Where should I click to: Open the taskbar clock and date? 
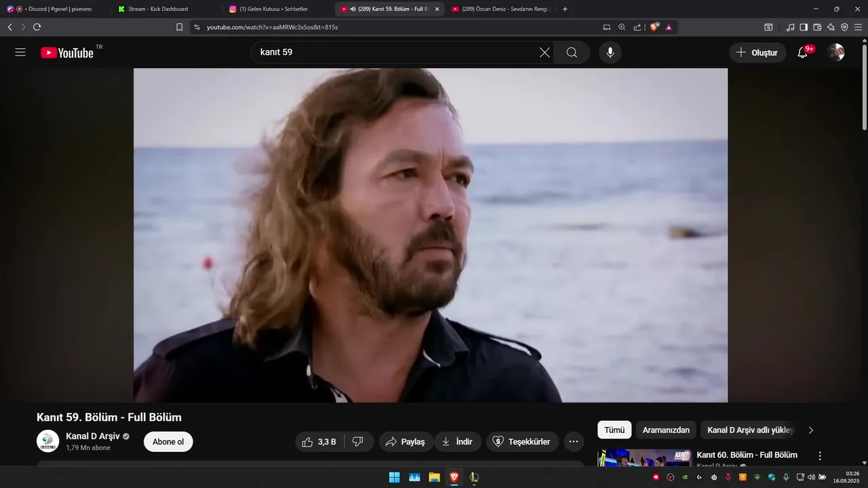[847, 477]
